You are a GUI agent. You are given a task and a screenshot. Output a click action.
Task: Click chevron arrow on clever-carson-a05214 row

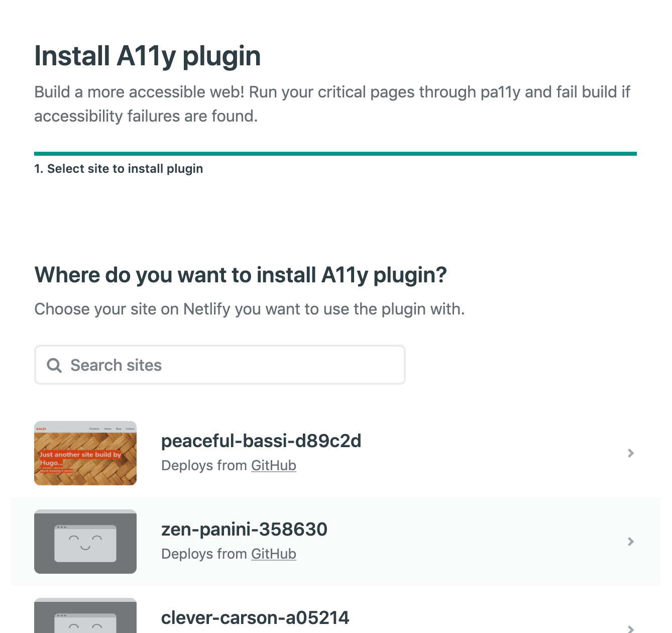[631, 628]
